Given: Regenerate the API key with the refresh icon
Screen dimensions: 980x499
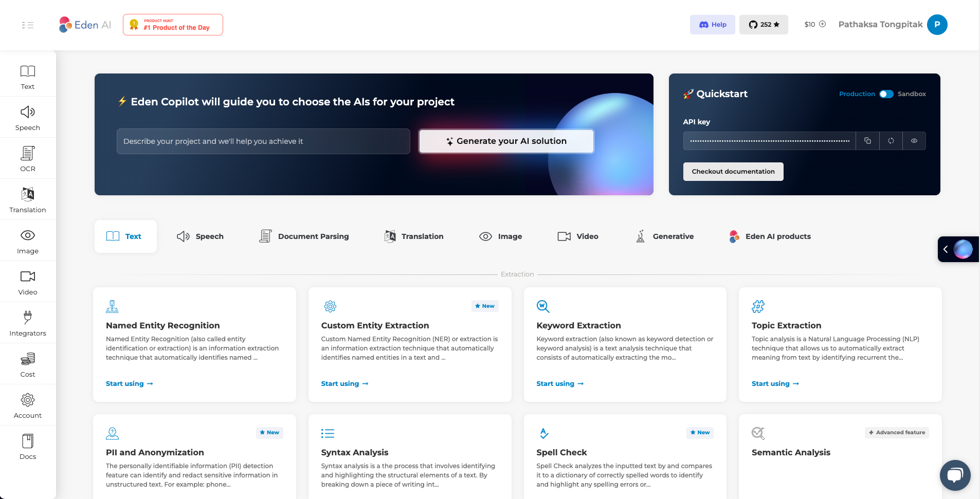Looking at the screenshot, I should (x=891, y=140).
